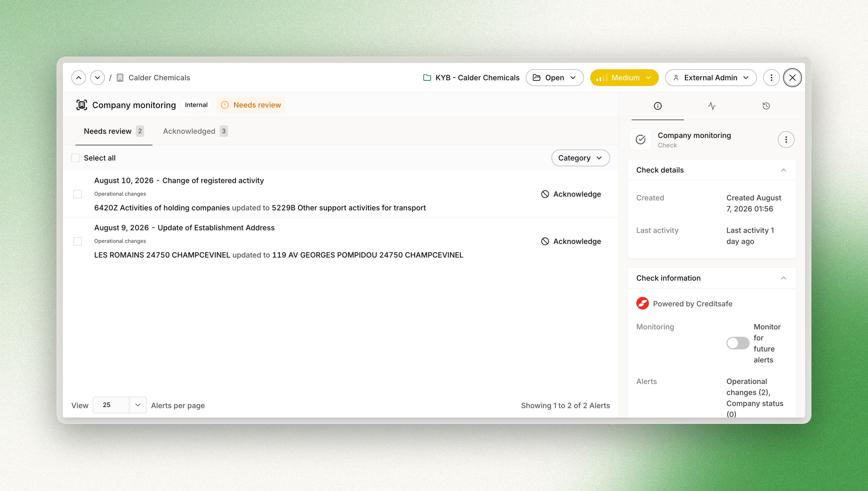
Task: Click the KYB - Calder Chemicals folder icon
Action: [427, 78]
